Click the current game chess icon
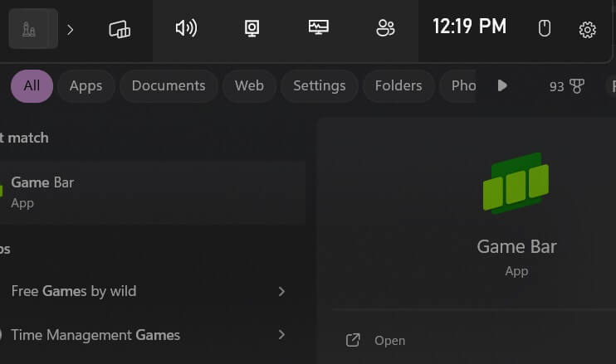 [33, 29]
